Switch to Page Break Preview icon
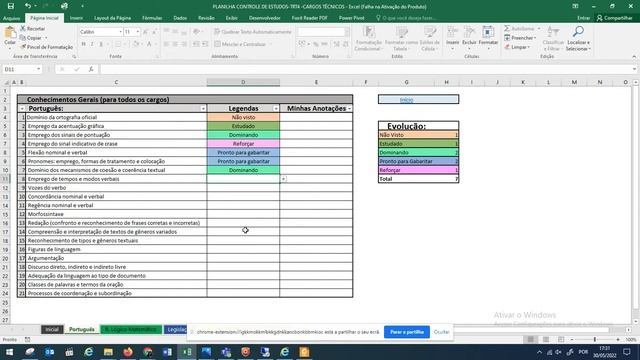Screen dimensions: 640x360 [561, 340]
